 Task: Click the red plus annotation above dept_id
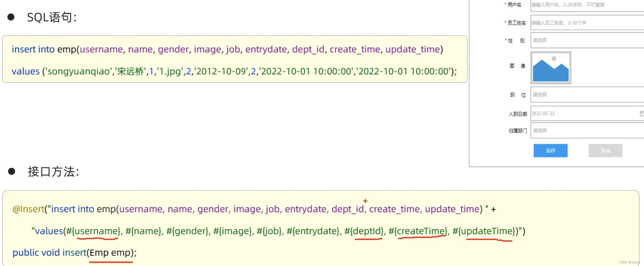(x=365, y=200)
